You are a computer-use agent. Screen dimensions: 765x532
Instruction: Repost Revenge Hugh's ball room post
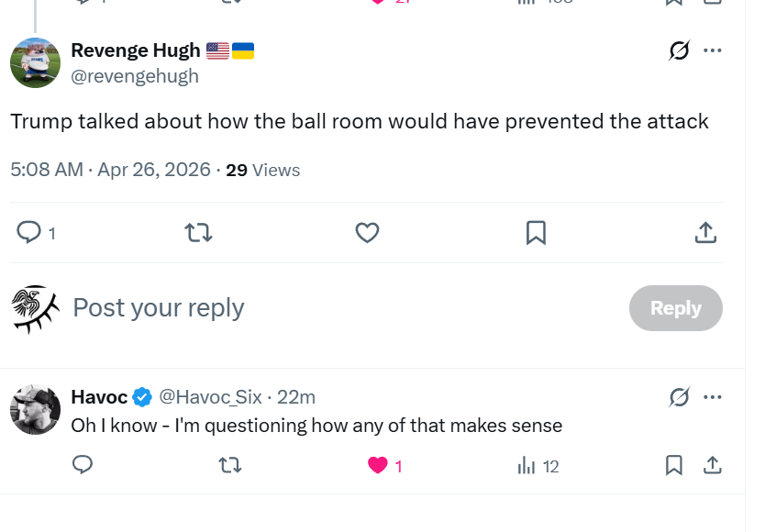click(198, 232)
